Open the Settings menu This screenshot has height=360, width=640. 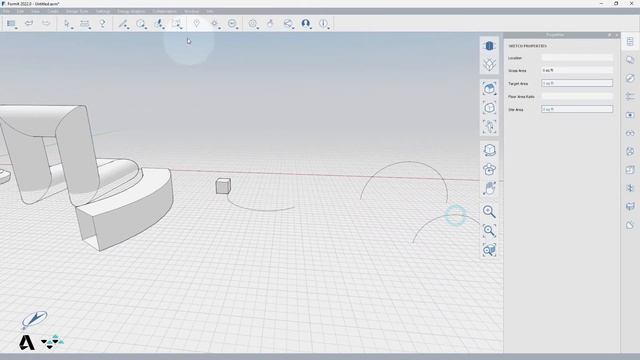coord(103,11)
